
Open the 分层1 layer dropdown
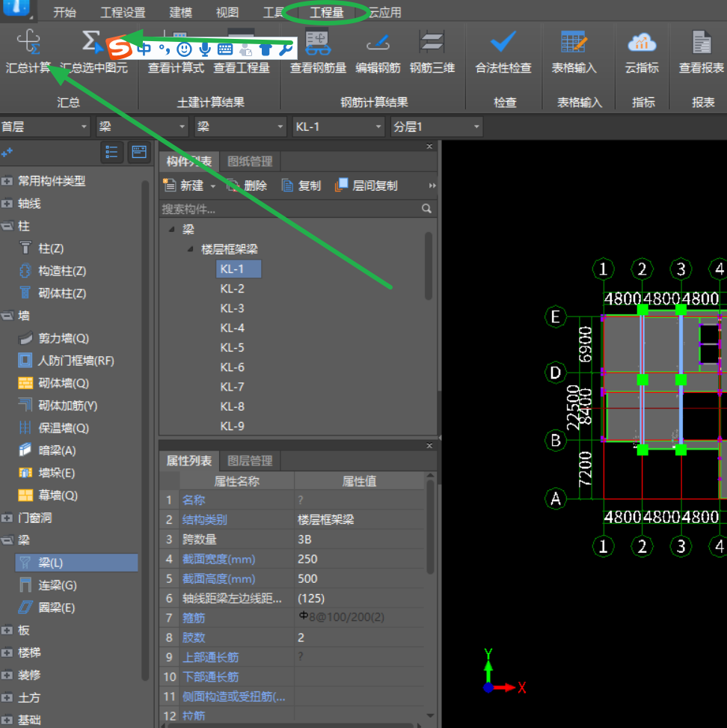tap(436, 126)
